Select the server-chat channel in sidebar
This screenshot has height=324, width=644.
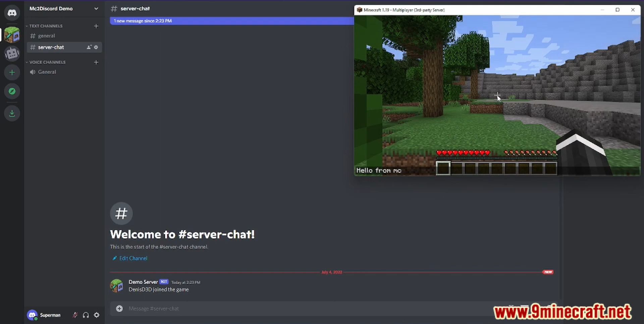64,47
